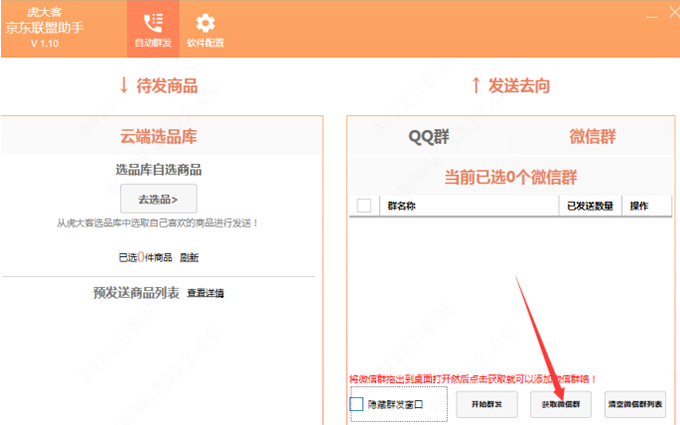The height and width of the screenshot is (425, 680).
Task: Click the 选品库自选商品 label
Action: click(158, 170)
